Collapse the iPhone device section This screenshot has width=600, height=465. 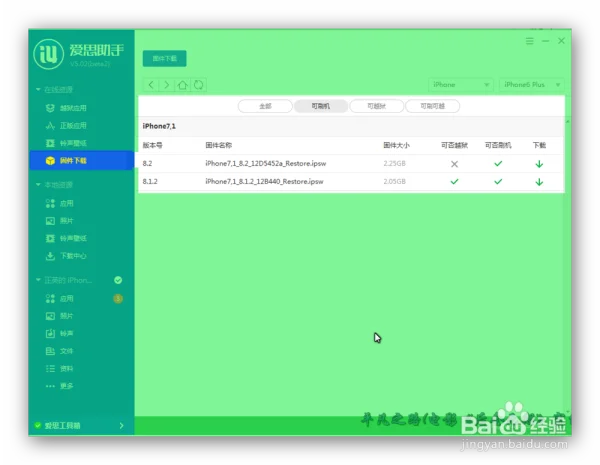[x=38, y=280]
